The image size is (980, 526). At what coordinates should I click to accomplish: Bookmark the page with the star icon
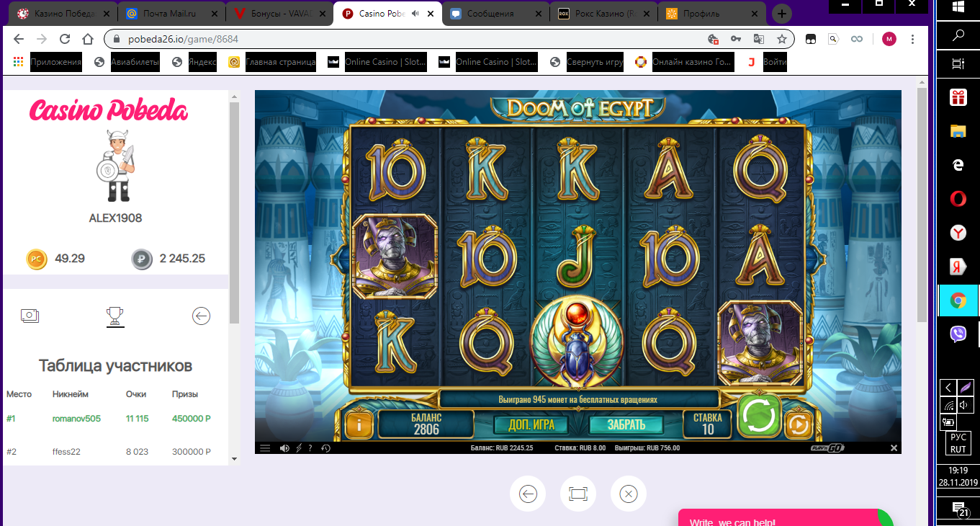(781, 40)
